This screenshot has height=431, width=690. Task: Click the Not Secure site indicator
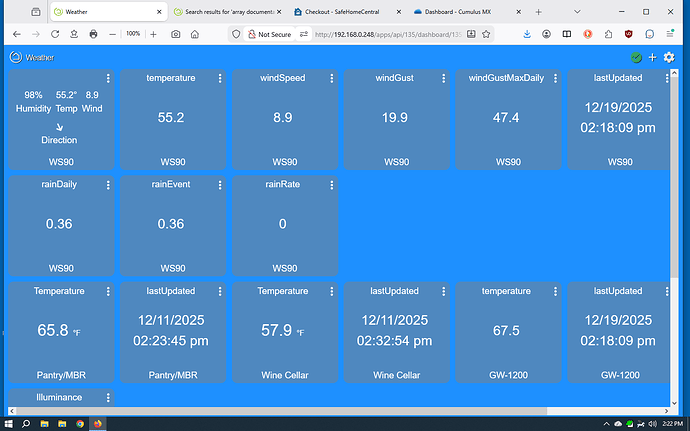(x=268, y=33)
